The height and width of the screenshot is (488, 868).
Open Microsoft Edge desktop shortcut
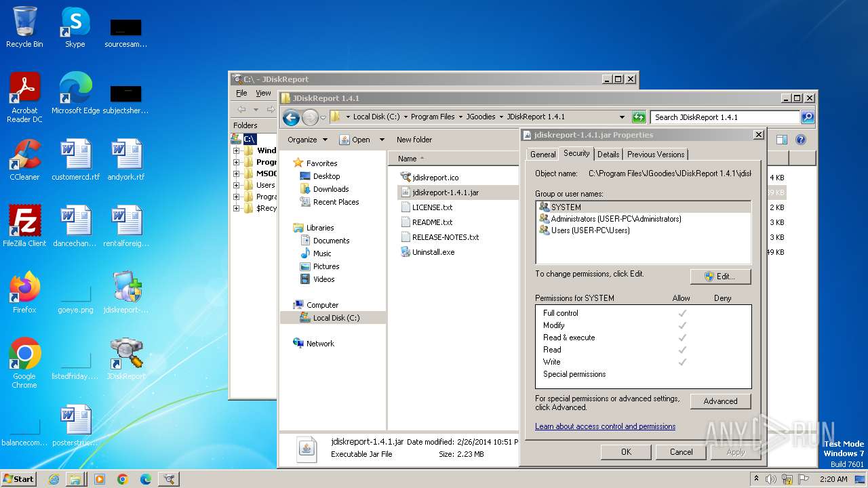(75, 94)
